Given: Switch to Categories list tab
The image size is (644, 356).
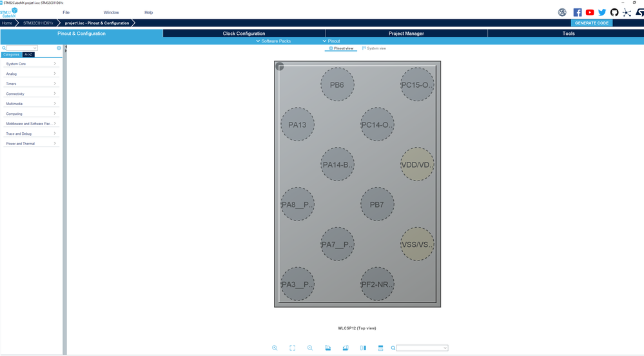Looking at the screenshot, I should (x=12, y=54).
